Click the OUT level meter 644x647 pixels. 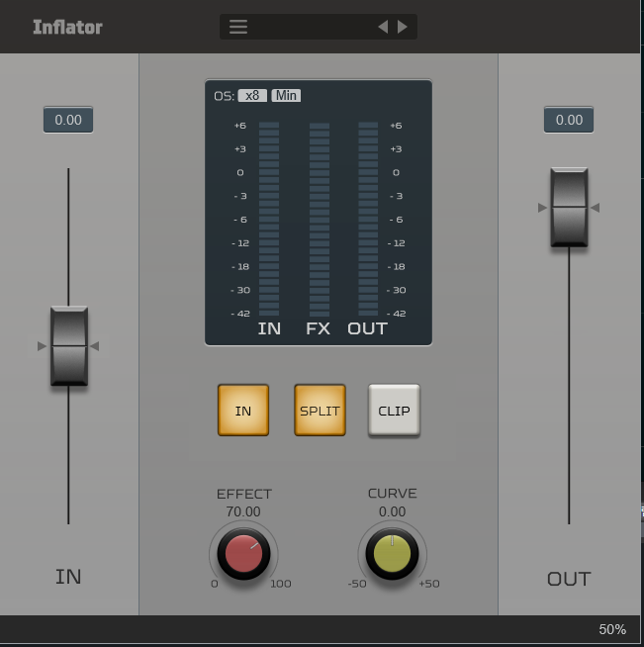[368, 219]
